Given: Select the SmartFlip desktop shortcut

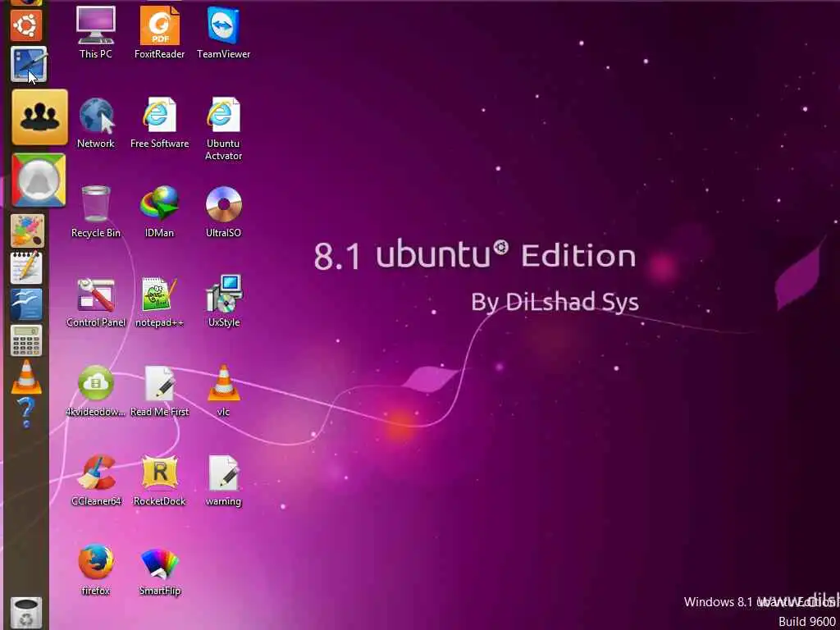Looking at the screenshot, I should pyautogui.click(x=160, y=572).
